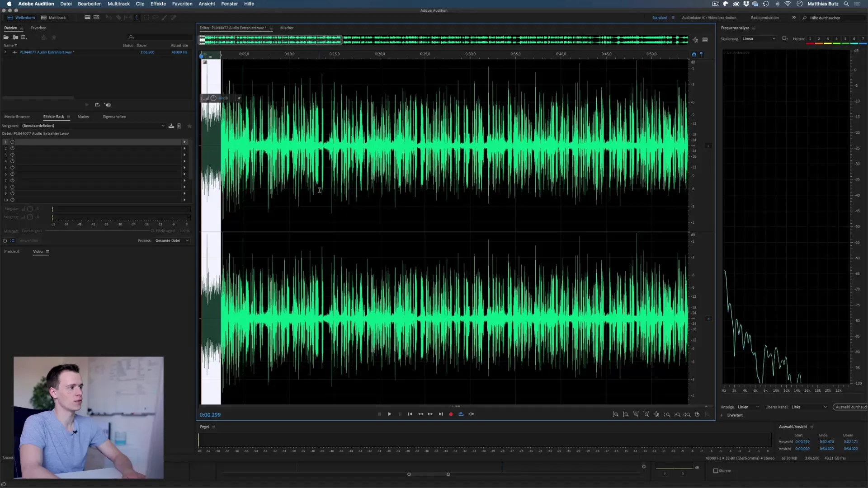Show spectral frequency display icon in toolbar
868x488 pixels.
(87, 18)
